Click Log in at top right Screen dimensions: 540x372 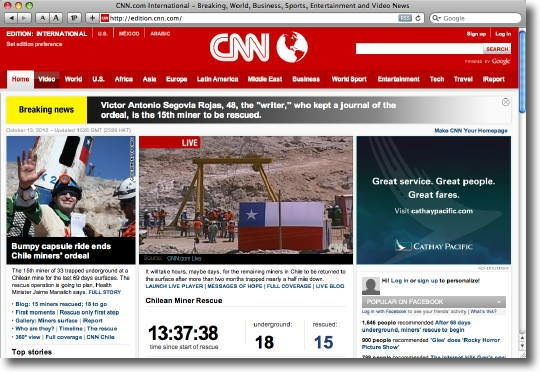503,34
